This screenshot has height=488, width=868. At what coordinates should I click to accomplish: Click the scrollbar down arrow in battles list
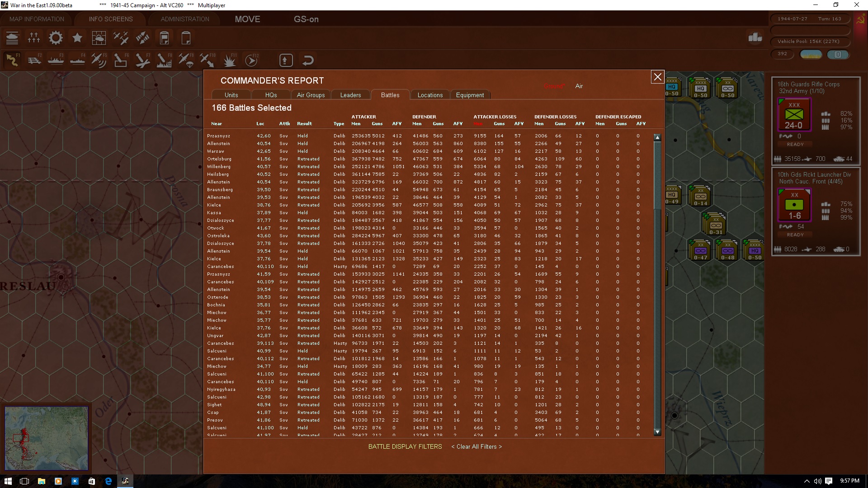pyautogui.click(x=657, y=432)
